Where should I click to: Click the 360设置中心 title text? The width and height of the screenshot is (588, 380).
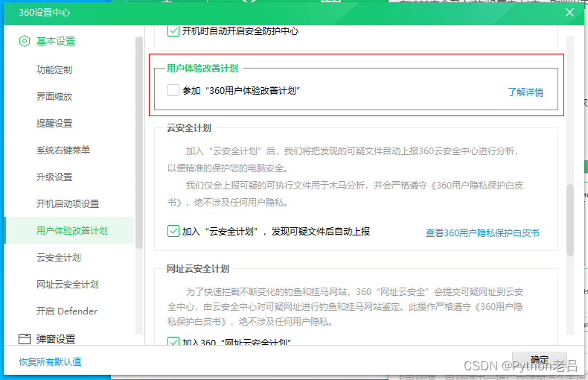(44, 13)
